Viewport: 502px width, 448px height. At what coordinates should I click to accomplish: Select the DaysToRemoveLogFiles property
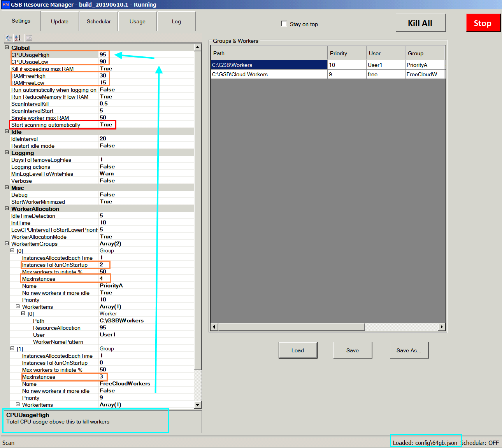(x=102, y=159)
